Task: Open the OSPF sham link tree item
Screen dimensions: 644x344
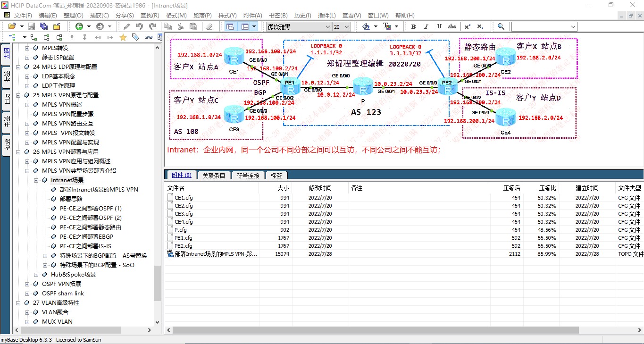Action: coord(63,294)
